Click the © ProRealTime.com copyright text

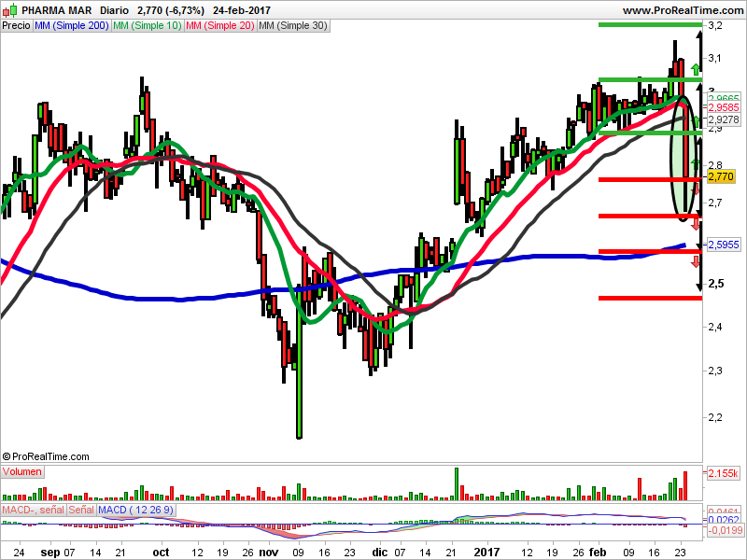click(46, 456)
